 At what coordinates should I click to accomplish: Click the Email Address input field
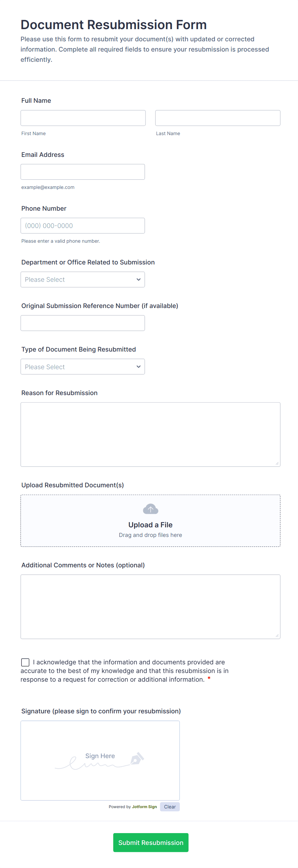(83, 172)
